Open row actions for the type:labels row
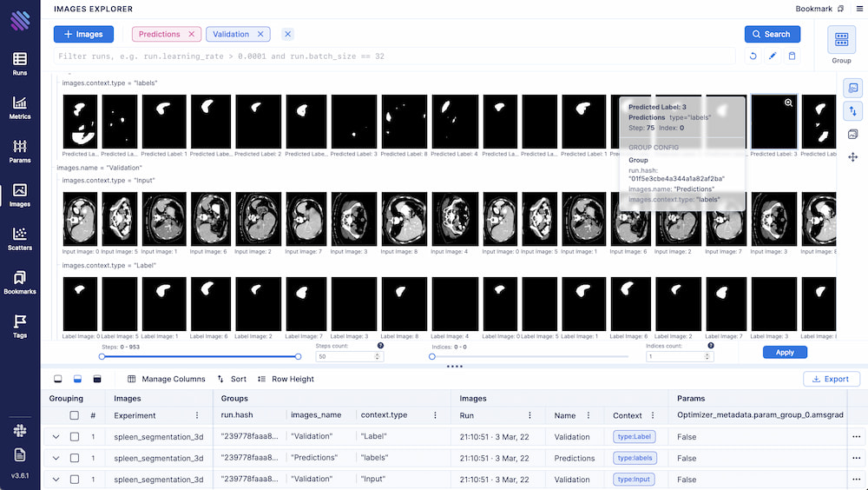This screenshot has height=490, width=868. (857, 458)
